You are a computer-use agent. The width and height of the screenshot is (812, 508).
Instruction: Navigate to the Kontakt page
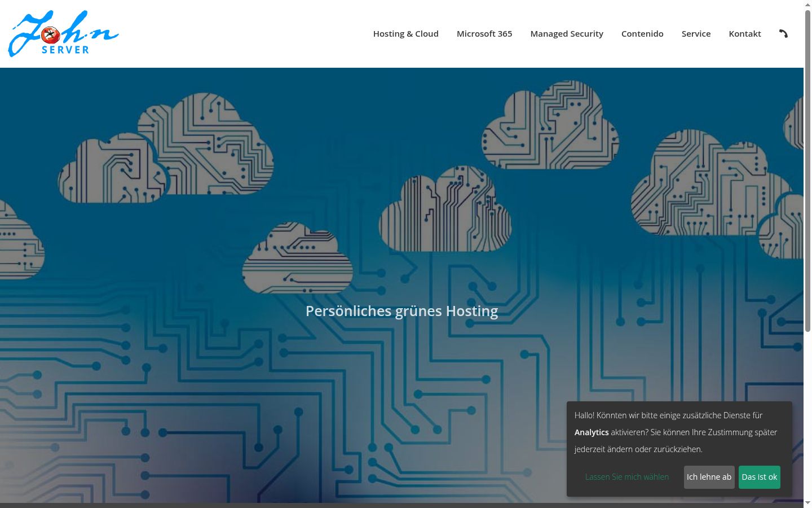click(745, 34)
